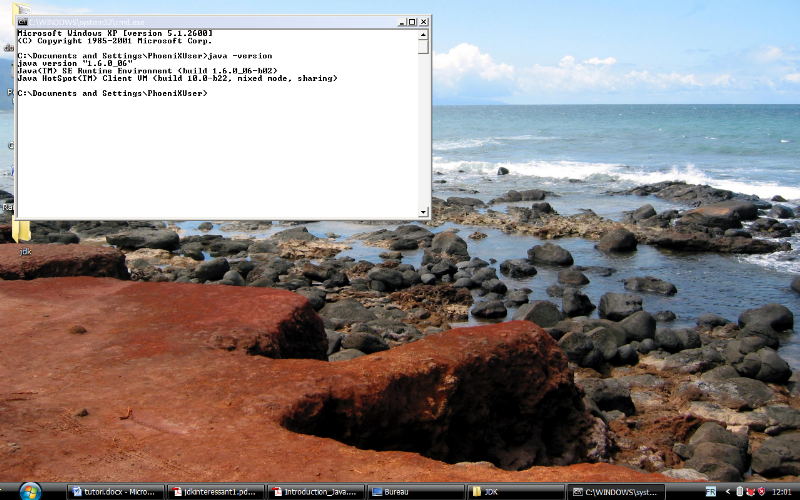Maximize the cmd.exe window

410,21
